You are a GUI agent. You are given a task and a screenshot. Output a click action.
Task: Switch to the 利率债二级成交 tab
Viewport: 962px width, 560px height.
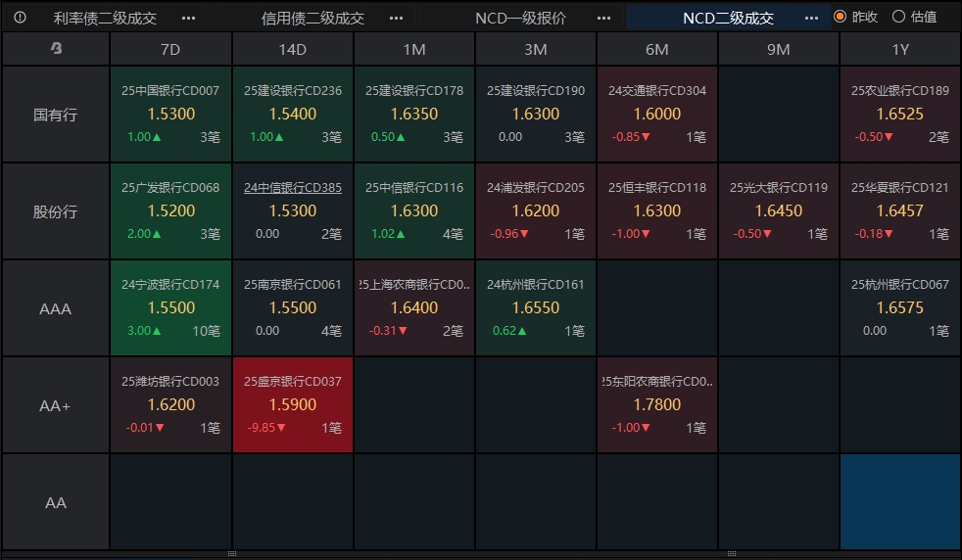click(x=105, y=18)
